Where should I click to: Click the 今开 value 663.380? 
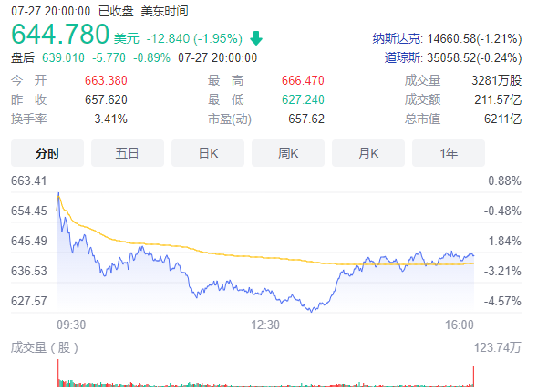pos(105,82)
